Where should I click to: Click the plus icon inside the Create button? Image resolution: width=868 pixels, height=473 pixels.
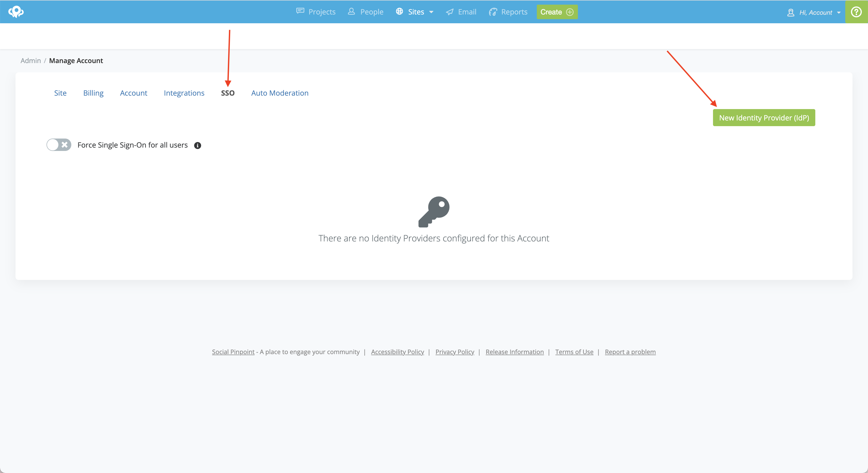coord(570,12)
